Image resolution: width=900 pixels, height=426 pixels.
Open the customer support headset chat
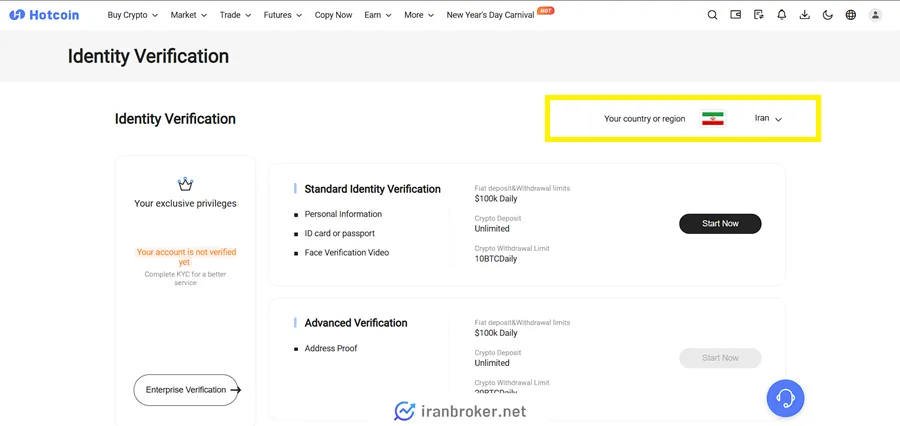pyautogui.click(x=785, y=398)
